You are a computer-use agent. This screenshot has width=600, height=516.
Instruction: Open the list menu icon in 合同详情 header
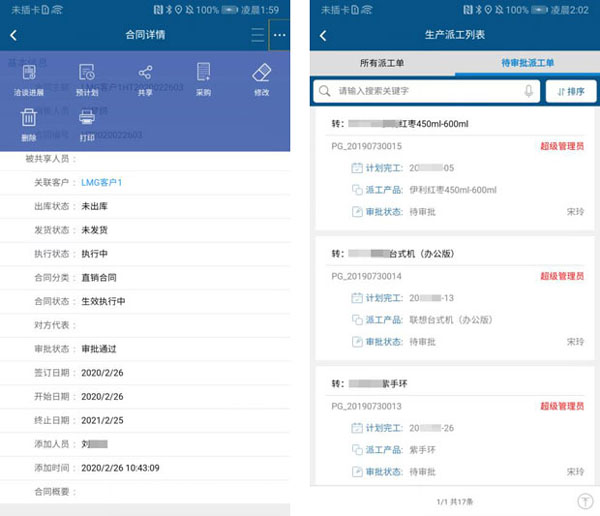(257, 35)
